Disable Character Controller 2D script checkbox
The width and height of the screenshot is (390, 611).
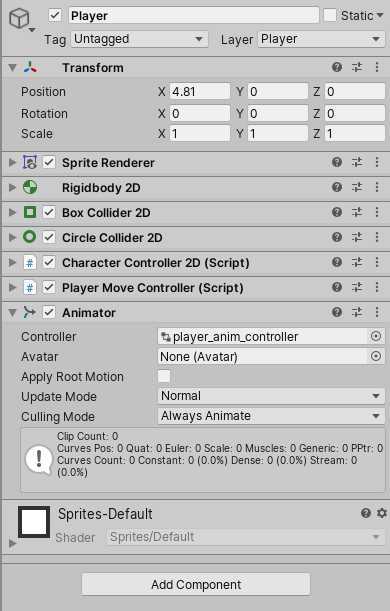(49, 262)
